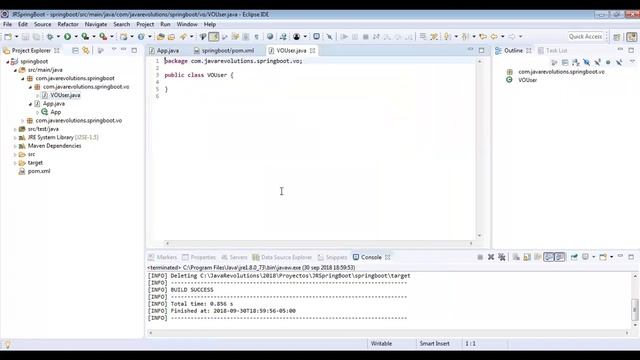Image resolution: width=640 pixels, height=360 pixels.
Task: Toggle Hide Static Members in Outline toolbar
Action: 597,62
